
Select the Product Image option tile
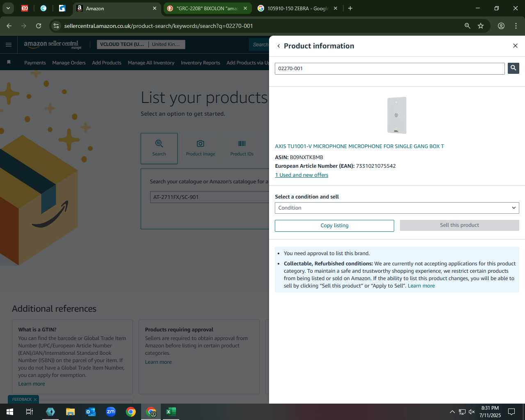pos(200,148)
